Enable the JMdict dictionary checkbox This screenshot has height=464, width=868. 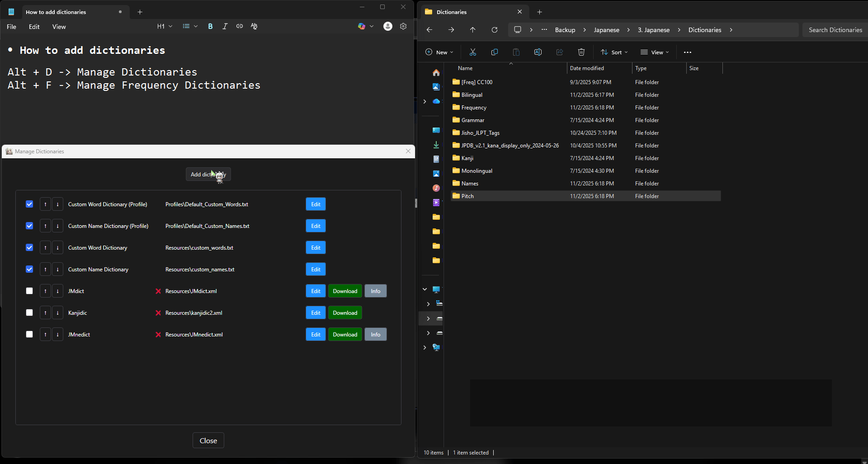click(29, 291)
